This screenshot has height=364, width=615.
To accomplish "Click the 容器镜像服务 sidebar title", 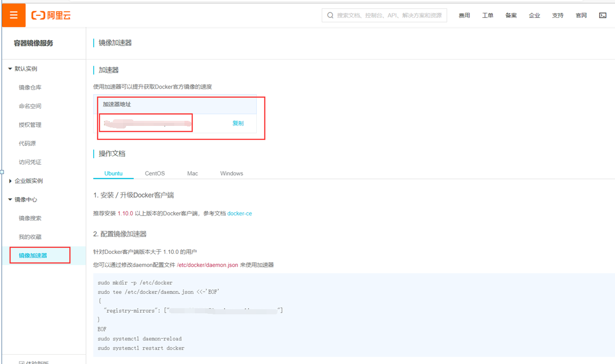I will 33,44.
